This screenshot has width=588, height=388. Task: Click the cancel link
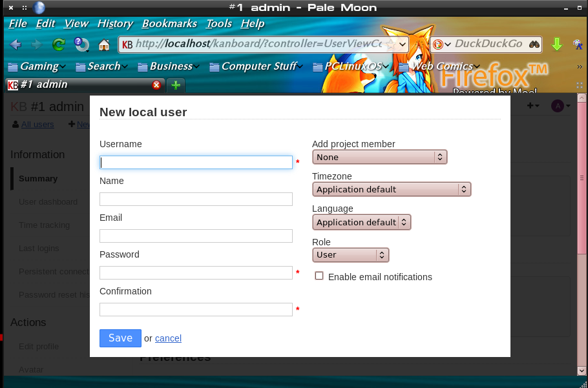pos(168,338)
